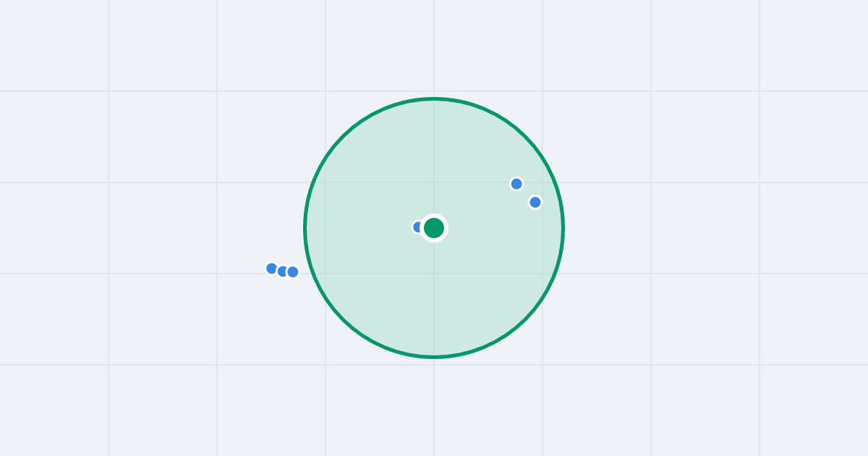The width and height of the screenshot is (868, 456).
Task: Select the lower blue dot of the pair inside the circle
Action: tap(535, 202)
